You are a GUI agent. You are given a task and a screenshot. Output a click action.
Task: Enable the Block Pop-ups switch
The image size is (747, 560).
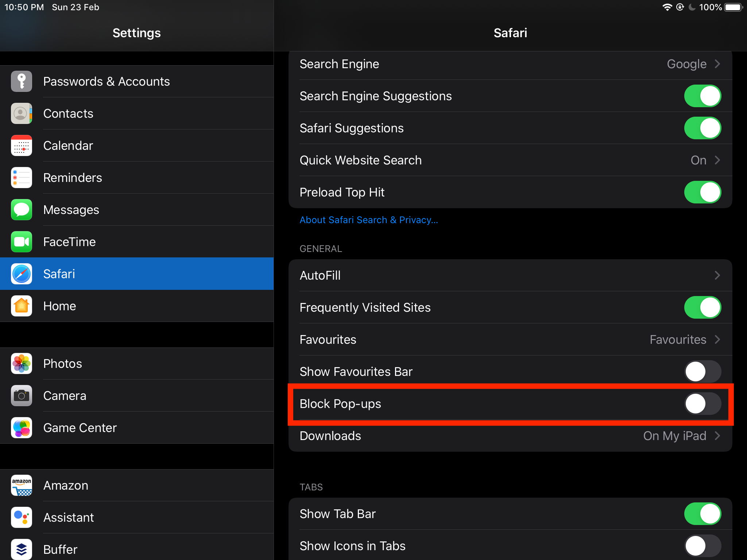point(702,404)
